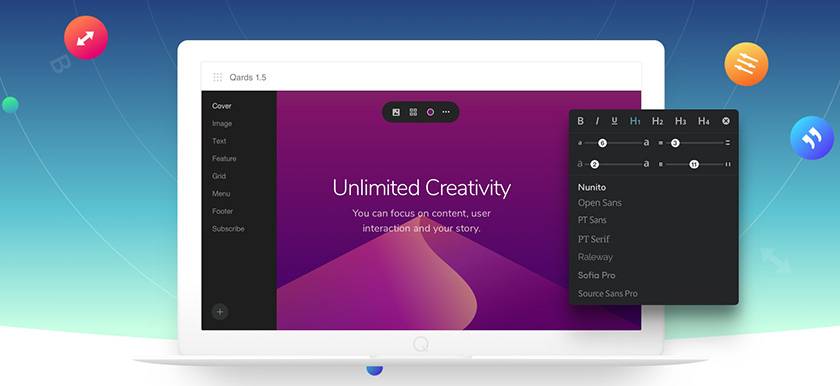Select the Open Sans font
The height and width of the screenshot is (386, 840).
click(x=599, y=203)
